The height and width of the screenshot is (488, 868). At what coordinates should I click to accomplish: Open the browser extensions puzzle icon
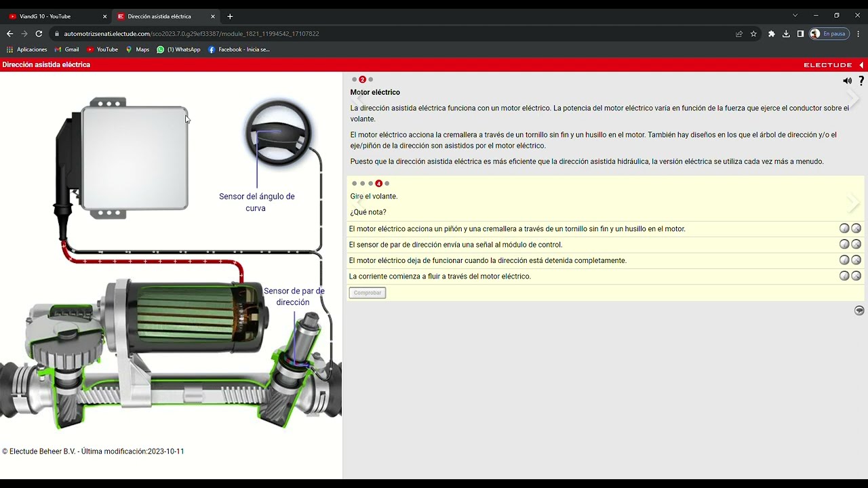coord(771,34)
